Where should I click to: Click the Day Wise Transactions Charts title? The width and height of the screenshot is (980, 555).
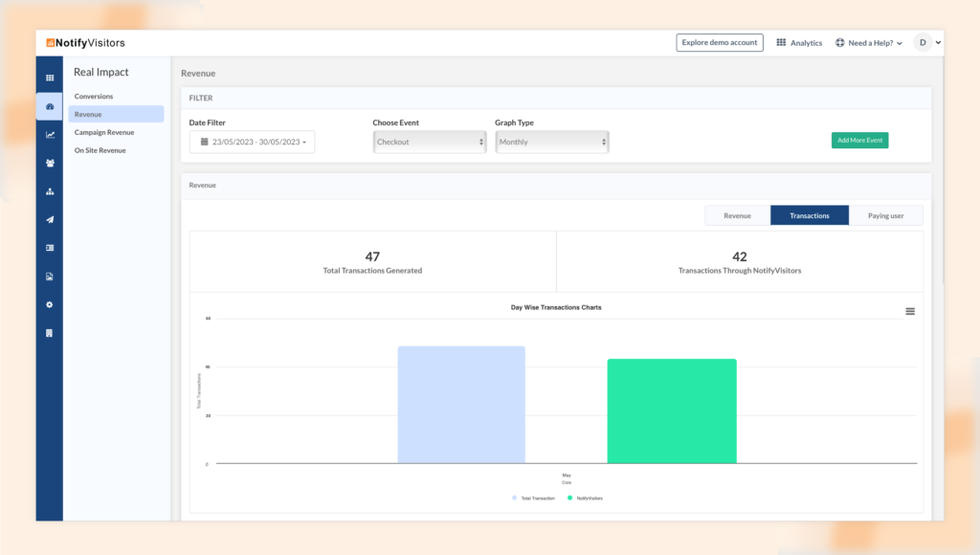pyautogui.click(x=556, y=307)
